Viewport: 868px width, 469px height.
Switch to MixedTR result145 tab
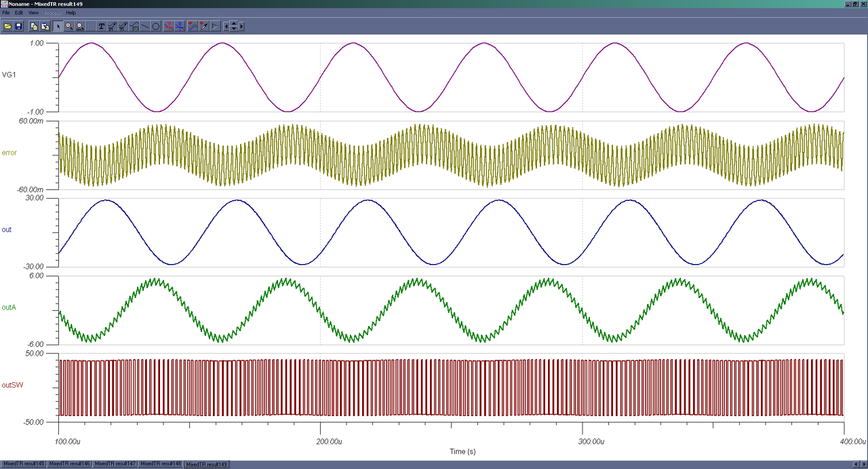click(24, 464)
